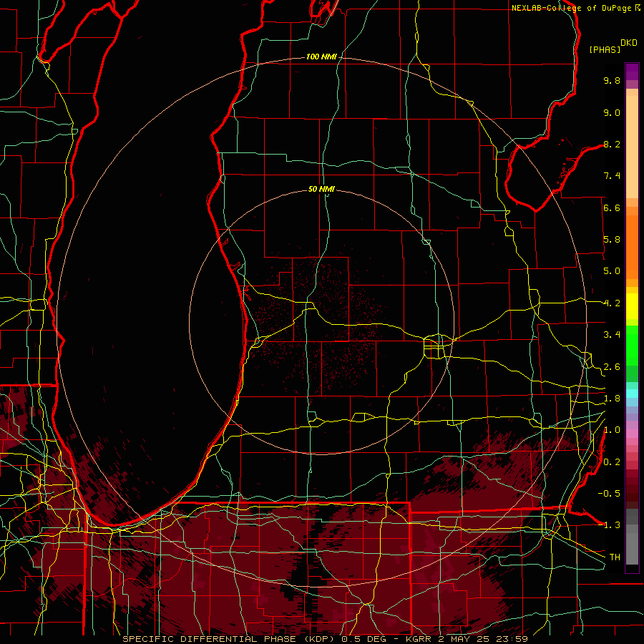Click the 1.0 value on color scale
Screen dimensions: 644x644
612,430
